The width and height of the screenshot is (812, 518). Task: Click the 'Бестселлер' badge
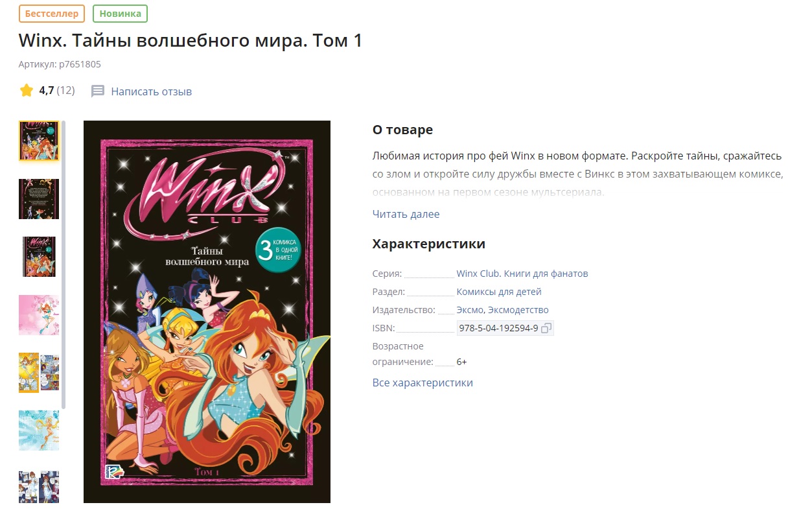click(x=52, y=13)
